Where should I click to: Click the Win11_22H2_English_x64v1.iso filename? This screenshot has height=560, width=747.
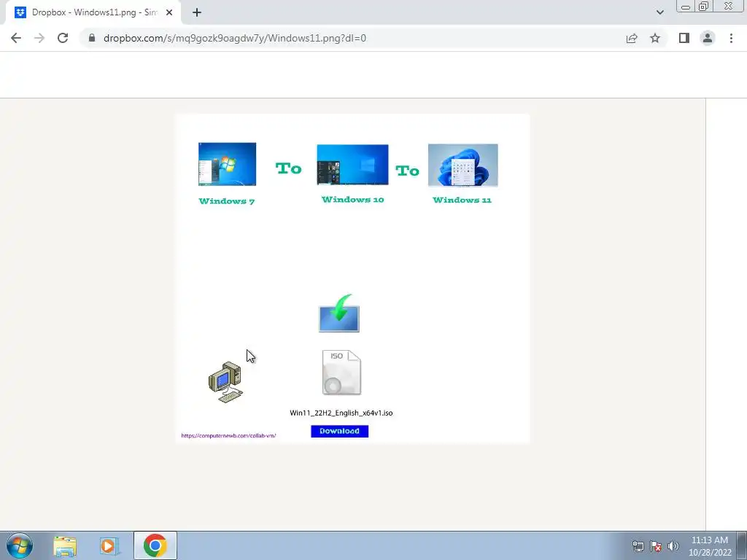[x=341, y=413]
